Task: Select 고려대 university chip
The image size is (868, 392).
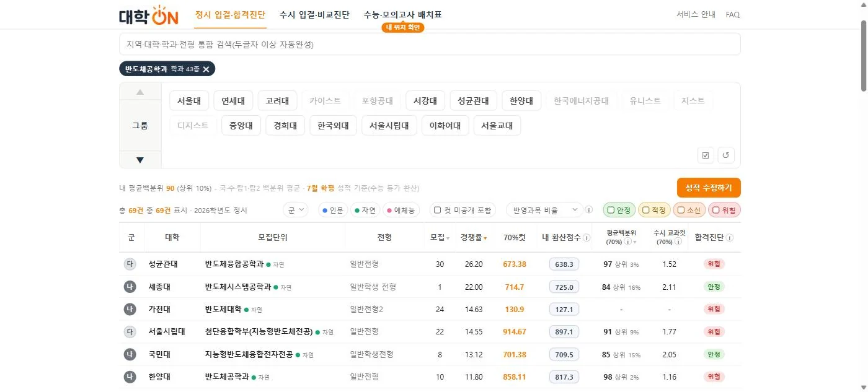Action: point(277,100)
